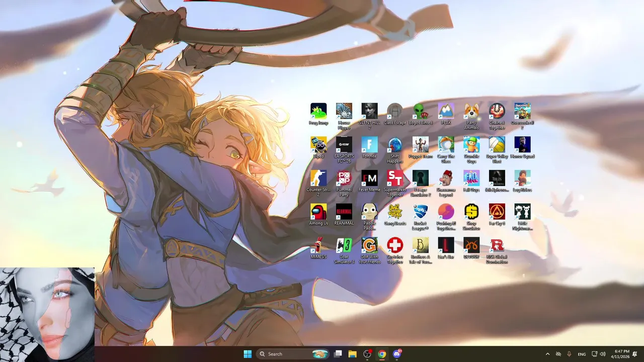Screen dimensions: 644x362
Task: Select the Chained Together shortcut
Action: pos(497,117)
